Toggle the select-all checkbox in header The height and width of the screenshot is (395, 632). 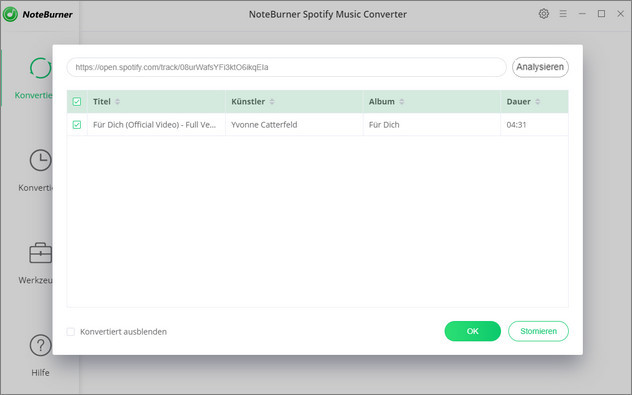[x=77, y=102]
